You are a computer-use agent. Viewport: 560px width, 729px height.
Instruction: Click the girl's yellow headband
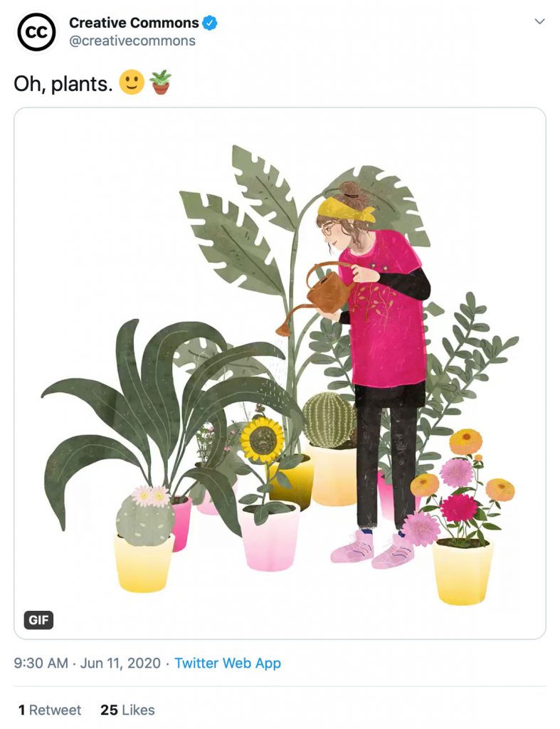[x=344, y=209]
